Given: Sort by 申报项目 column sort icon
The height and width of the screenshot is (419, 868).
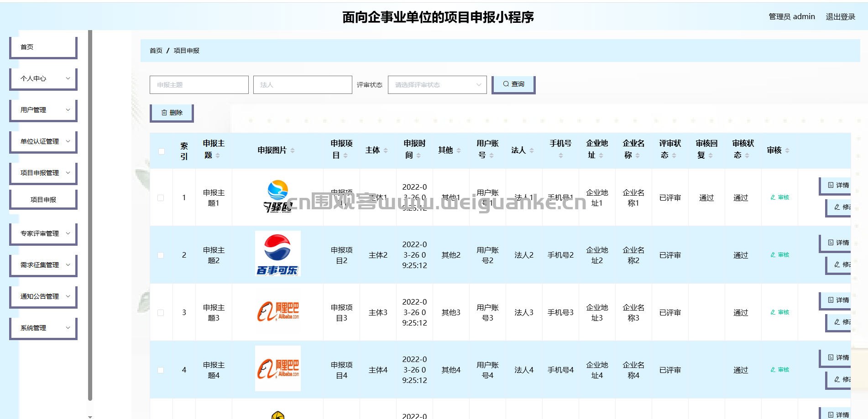Looking at the screenshot, I should (x=345, y=155).
